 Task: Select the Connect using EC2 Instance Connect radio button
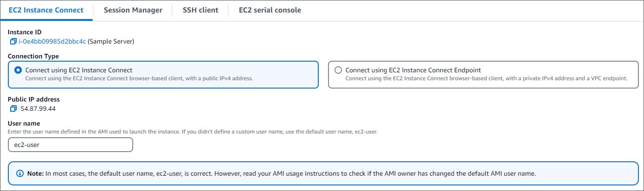pos(18,70)
